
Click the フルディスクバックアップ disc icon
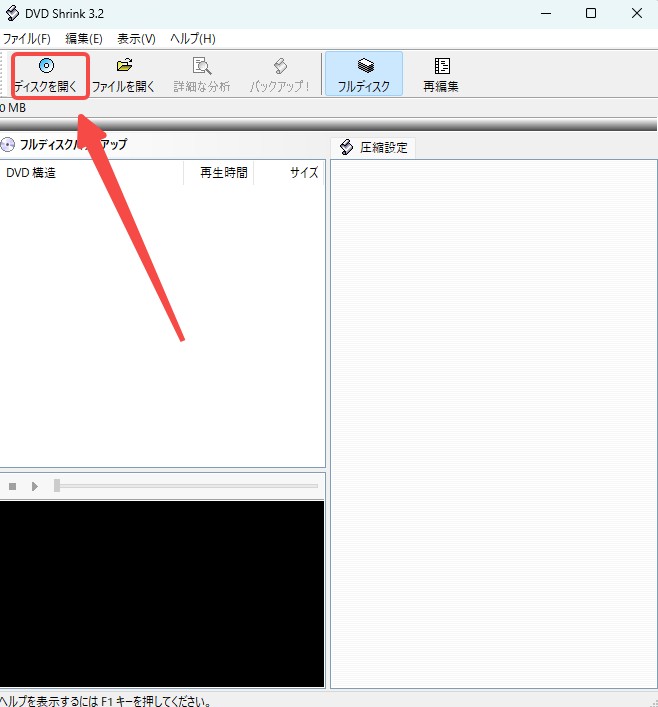7,145
